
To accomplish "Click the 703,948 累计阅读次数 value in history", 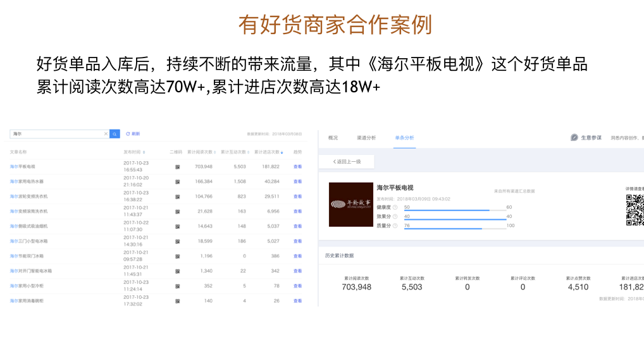I will click(x=357, y=287).
